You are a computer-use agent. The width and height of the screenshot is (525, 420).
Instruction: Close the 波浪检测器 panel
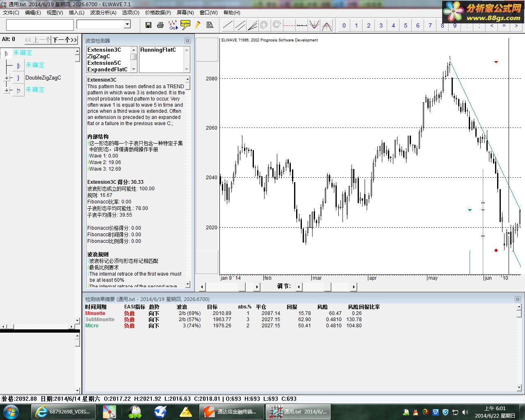pyautogui.click(x=187, y=41)
